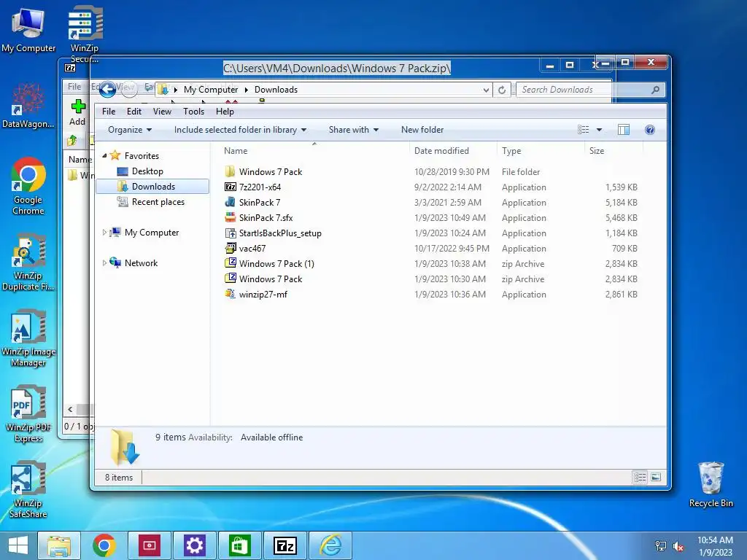
Task: Select WinZip SafeShare desktop icon
Action: 28,489
